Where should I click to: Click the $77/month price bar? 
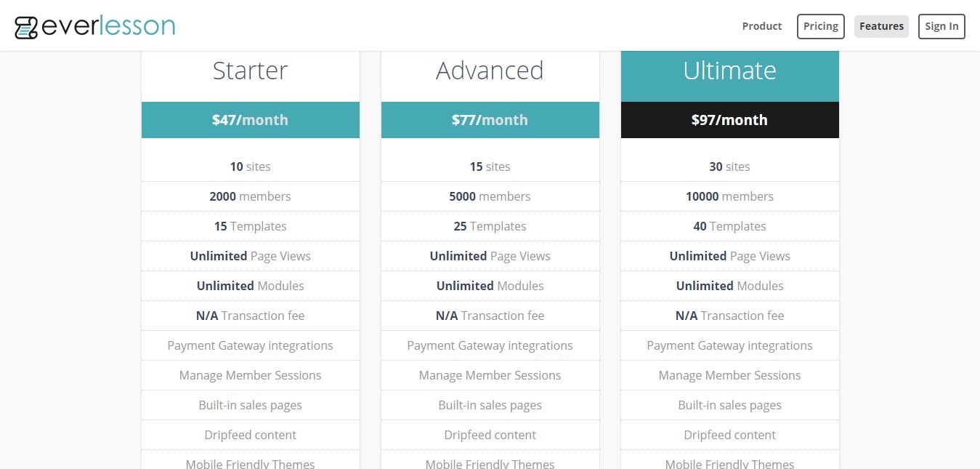pos(490,120)
